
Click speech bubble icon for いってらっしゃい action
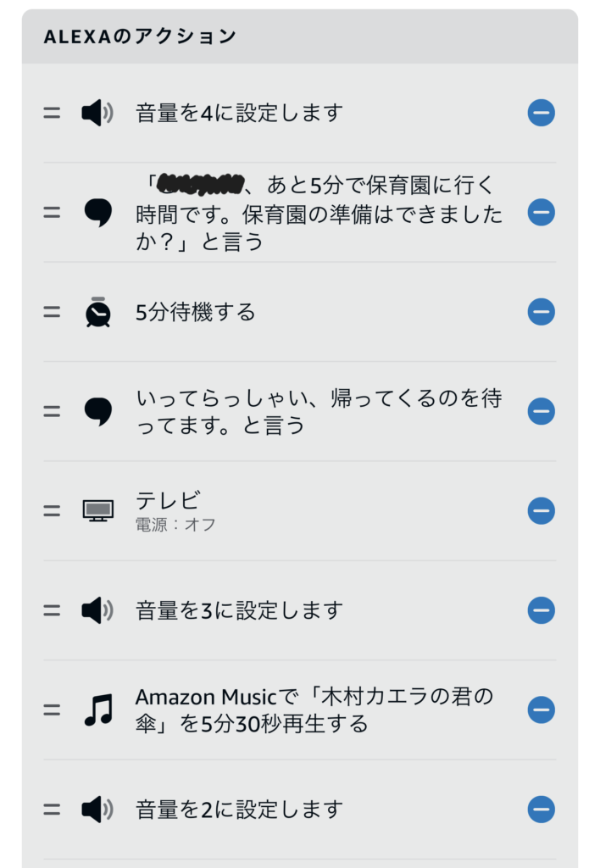pos(97,411)
